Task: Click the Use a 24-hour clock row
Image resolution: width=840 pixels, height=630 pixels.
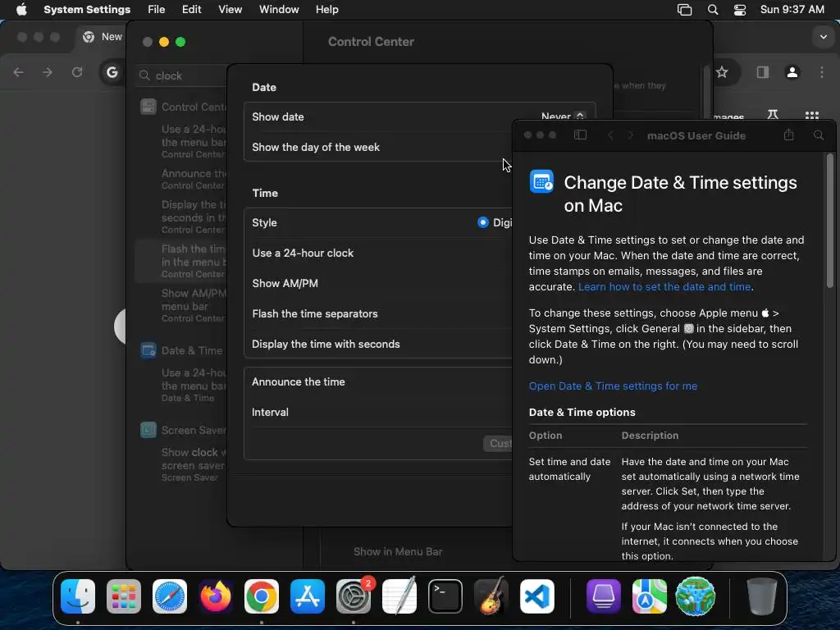Action: pyautogui.click(x=378, y=253)
